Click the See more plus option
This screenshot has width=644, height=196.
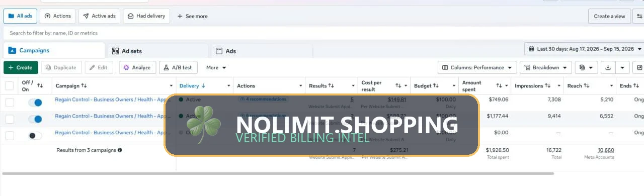(192, 16)
